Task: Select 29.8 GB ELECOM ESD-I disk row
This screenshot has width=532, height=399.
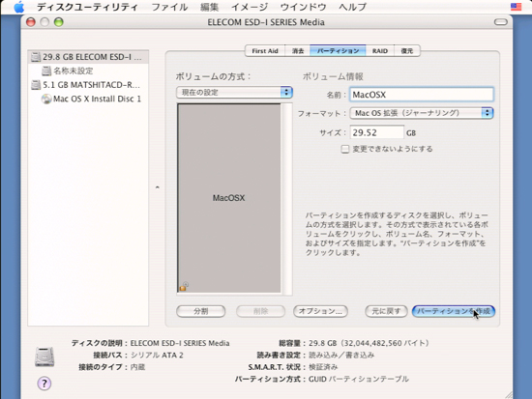Action: click(x=88, y=57)
